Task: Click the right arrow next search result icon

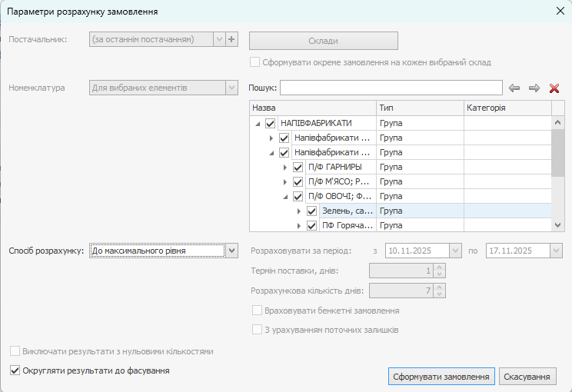Action: click(x=534, y=88)
